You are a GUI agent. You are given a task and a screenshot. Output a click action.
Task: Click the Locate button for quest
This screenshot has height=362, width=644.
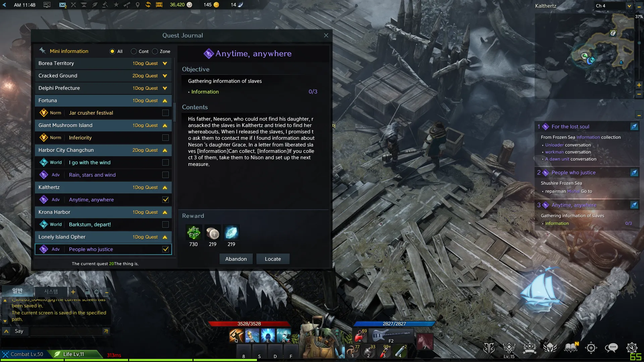[272, 259]
